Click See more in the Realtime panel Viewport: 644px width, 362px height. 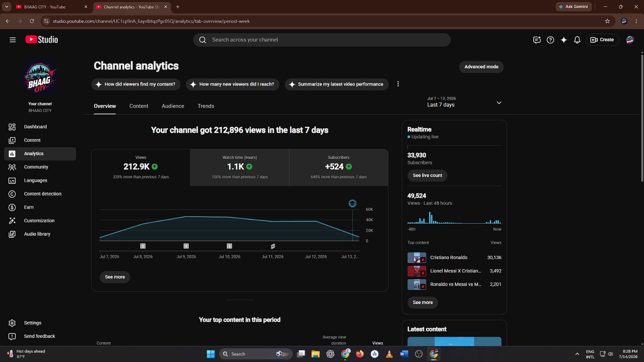[423, 302]
